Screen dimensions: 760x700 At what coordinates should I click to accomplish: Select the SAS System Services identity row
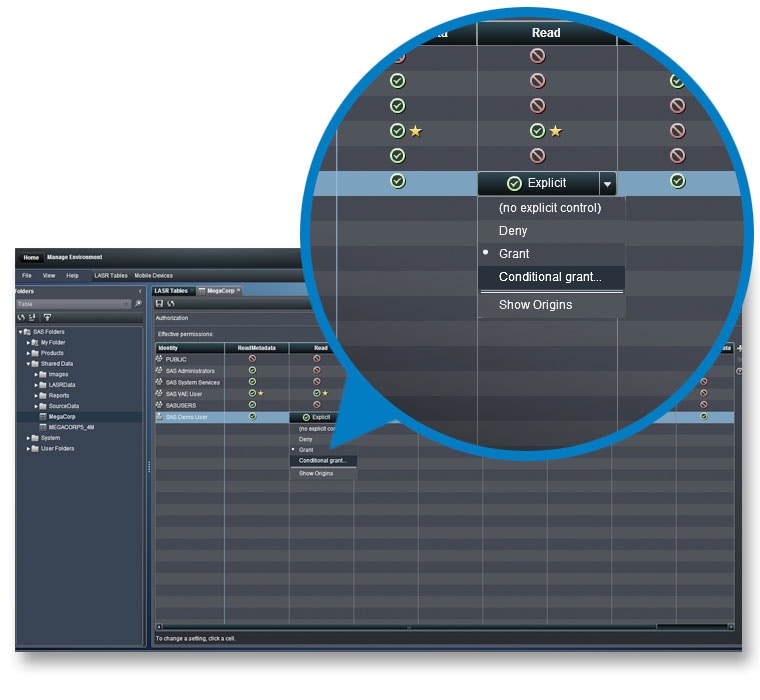pyautogui.click(x=192, y=382)
